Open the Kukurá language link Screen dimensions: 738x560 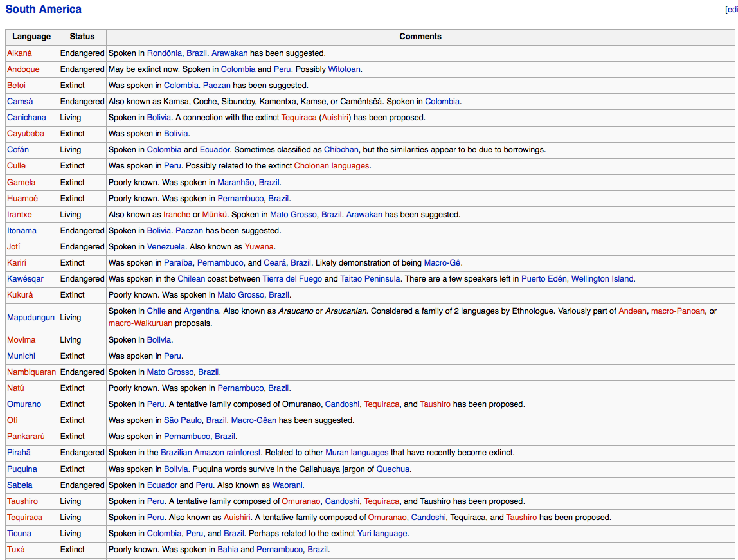(x=20, y=294)
